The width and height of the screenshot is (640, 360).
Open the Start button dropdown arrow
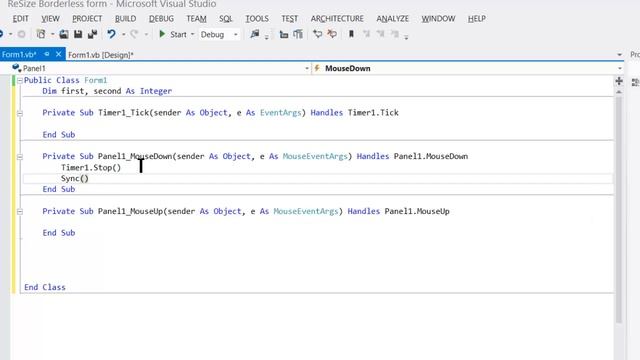[192, 35]
